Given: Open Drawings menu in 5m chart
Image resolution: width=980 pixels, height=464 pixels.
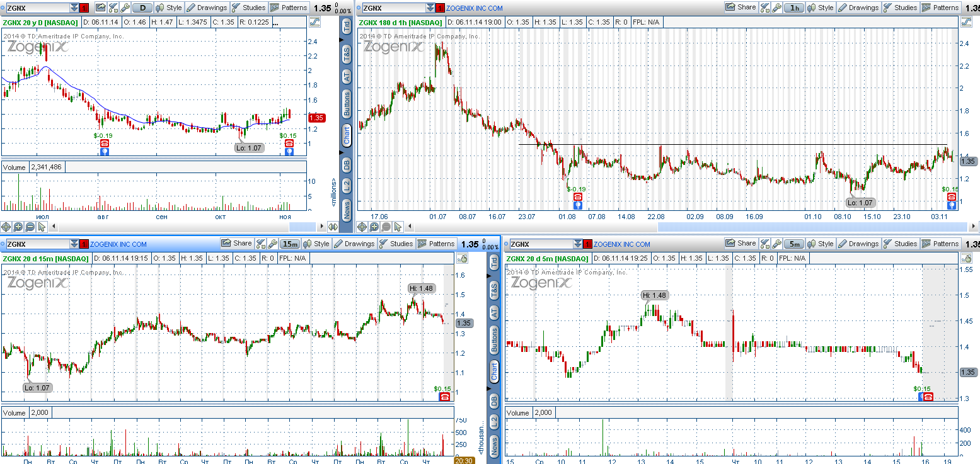Looking at the screenshot, I should [858, 244].
